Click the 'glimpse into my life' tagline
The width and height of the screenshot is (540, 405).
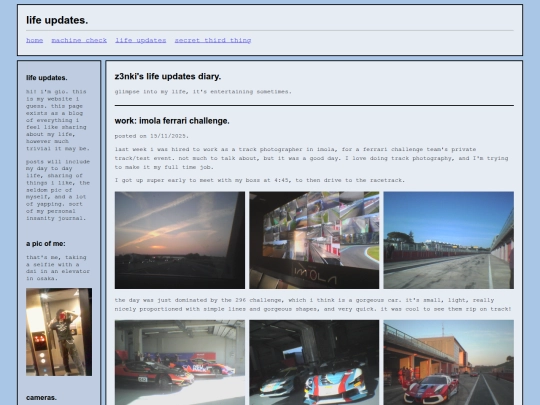(x=203, y=92)
